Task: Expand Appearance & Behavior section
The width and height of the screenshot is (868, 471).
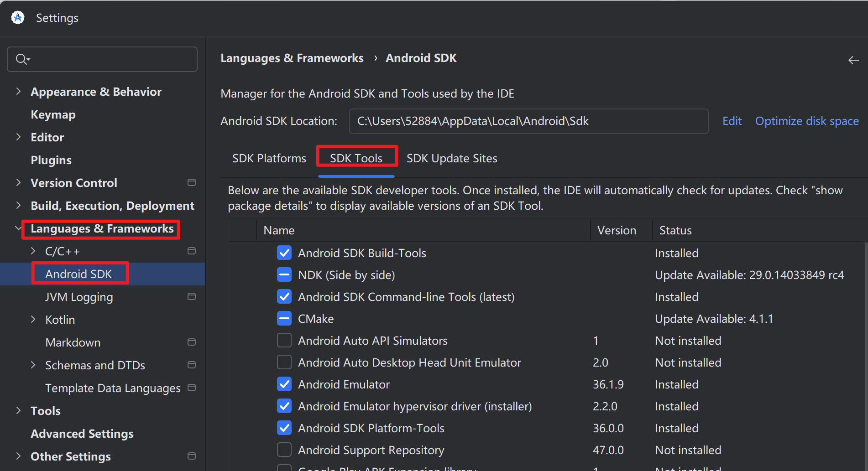Action: tap(18, 92)
